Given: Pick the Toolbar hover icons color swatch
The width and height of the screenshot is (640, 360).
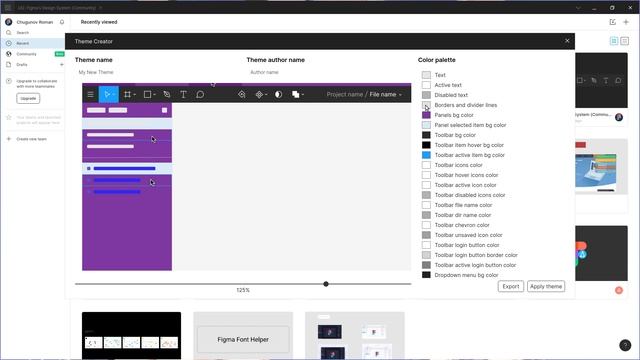Looking at the screenshot, I should [426, 175].
